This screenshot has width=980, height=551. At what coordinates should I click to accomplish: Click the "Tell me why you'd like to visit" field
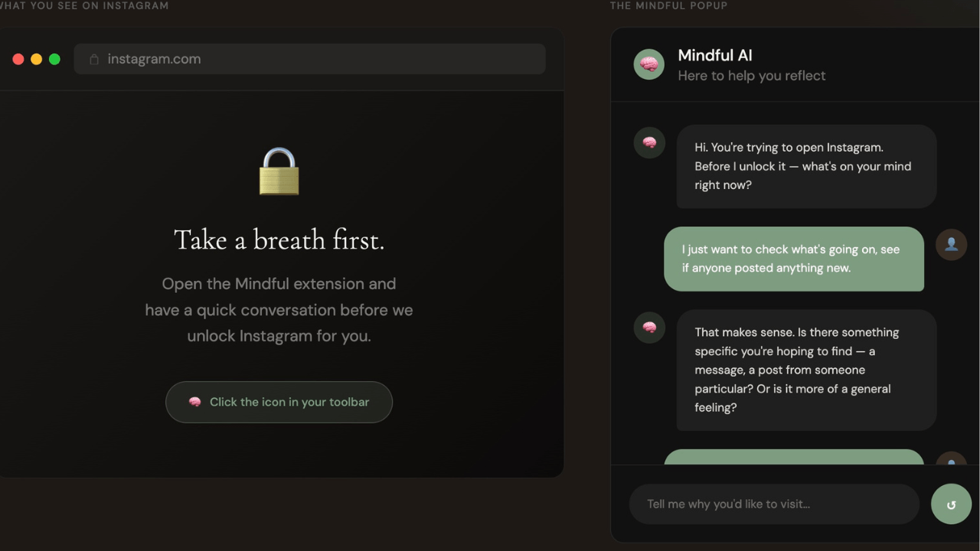coord(773,504)
